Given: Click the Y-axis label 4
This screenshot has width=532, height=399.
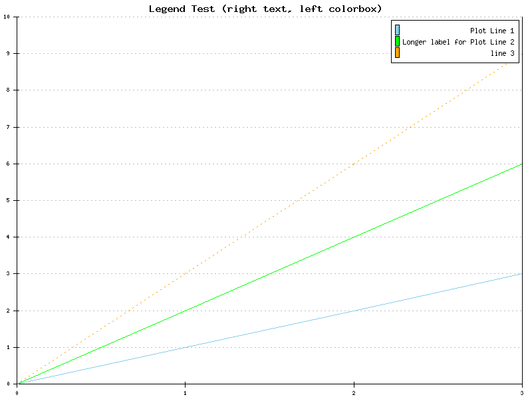Looking at the screenshot, I should pos(8,237).
